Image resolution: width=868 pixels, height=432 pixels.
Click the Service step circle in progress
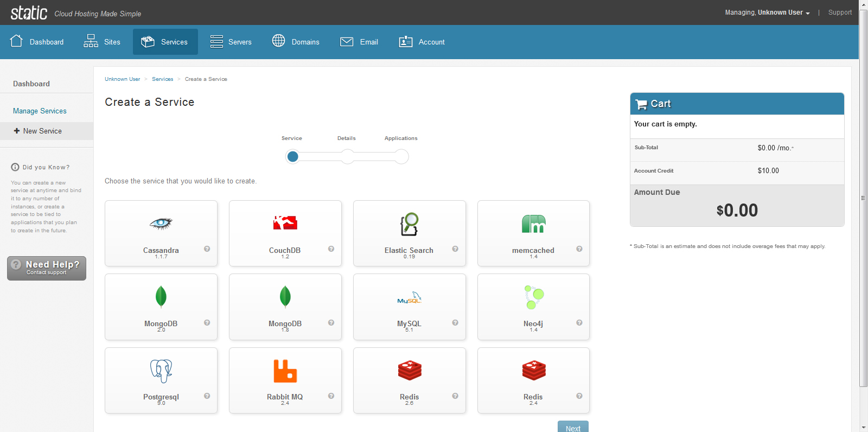292,156
